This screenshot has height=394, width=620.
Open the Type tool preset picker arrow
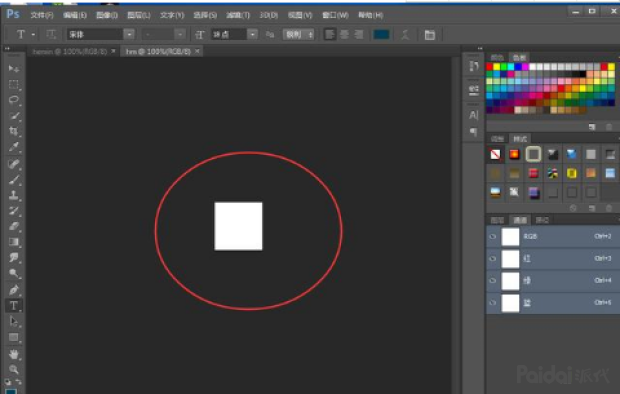coord(33,35)
